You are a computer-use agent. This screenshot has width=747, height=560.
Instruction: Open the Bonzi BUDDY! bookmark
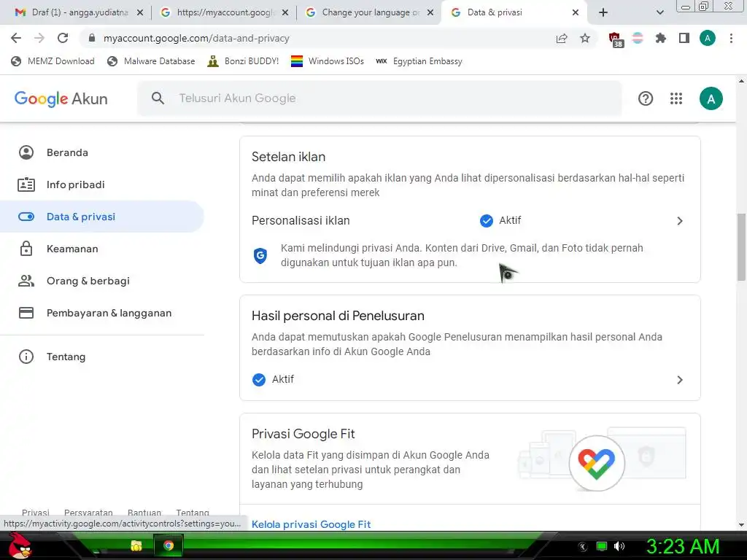coord(243,61)
